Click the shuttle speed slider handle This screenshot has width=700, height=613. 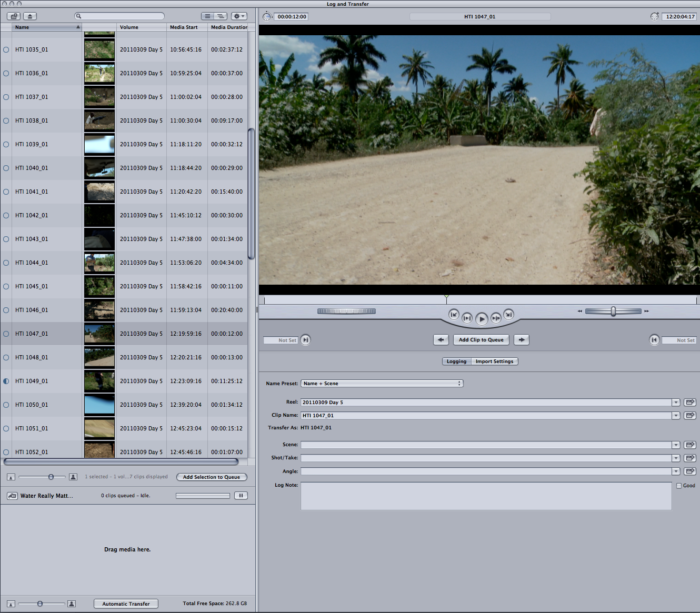613,311
